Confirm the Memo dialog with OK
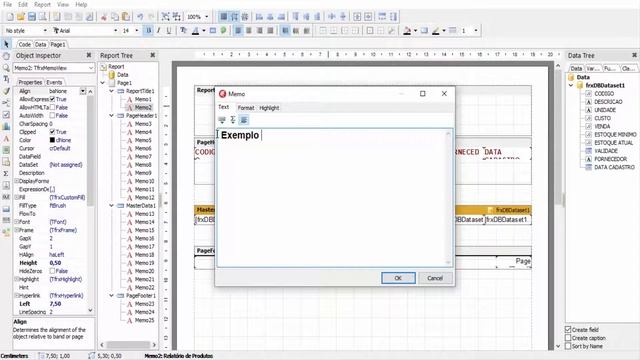Screen dimensions: 640x360 tap(398, 278)
